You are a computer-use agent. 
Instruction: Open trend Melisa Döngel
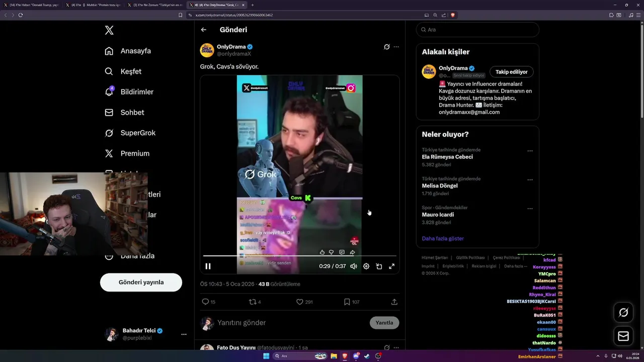440,186
